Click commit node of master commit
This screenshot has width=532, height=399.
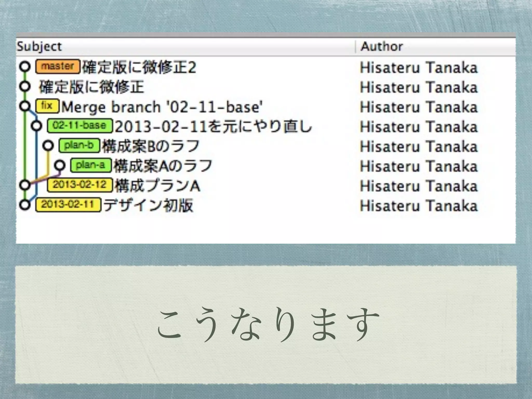click(25, 66)
